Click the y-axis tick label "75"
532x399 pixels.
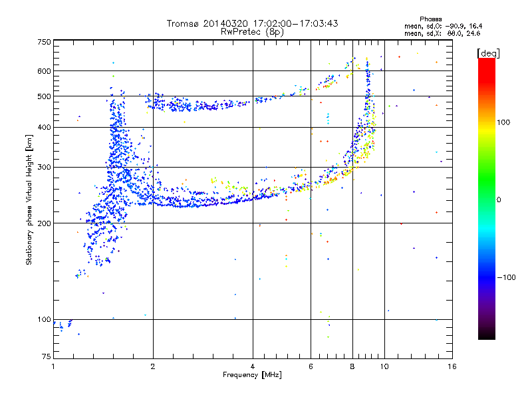[x=47, y=356]
